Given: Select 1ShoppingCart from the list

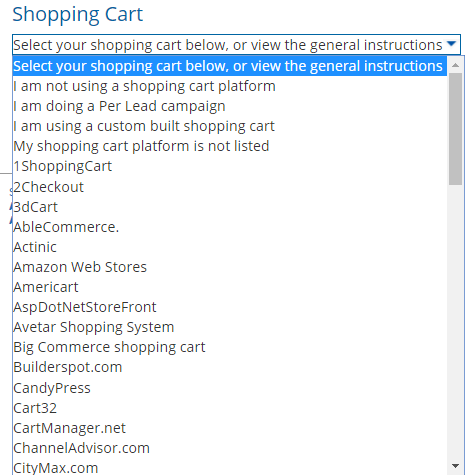Looking at the screenshot, I should tap(230, 166).
